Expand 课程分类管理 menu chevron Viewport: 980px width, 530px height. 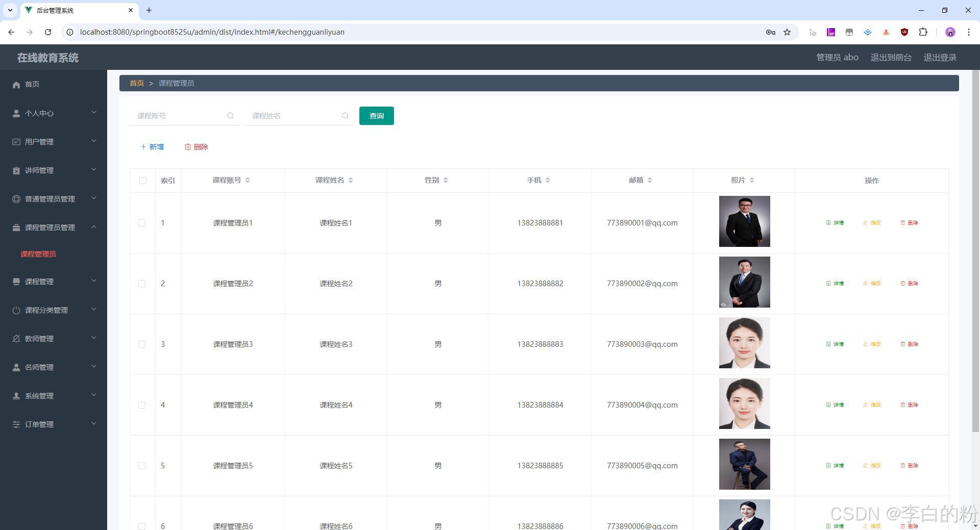(94, 309)
